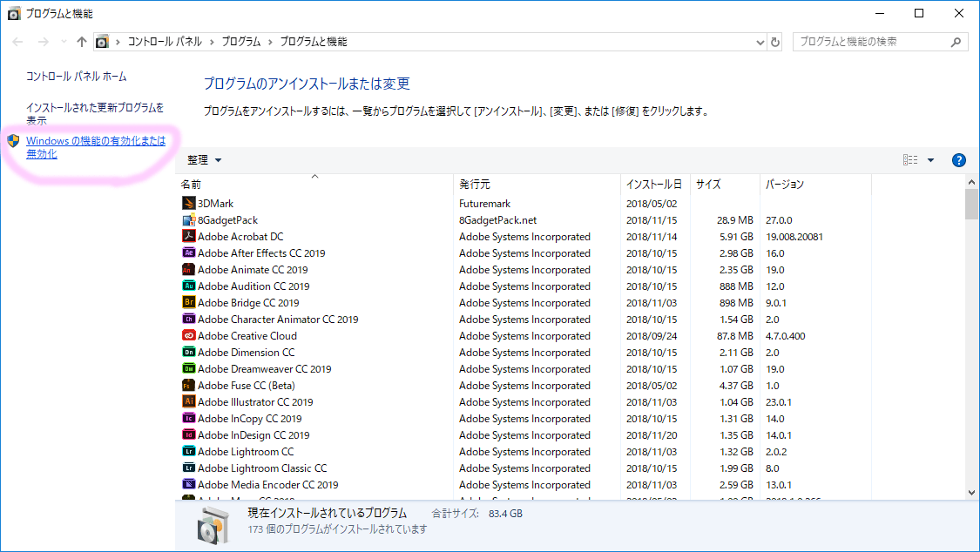Image resolution: width=980 pixels, height=552 pixels.
Task: Click the Adobe Animate CC 2019 icon
Action: coord(188,269)
